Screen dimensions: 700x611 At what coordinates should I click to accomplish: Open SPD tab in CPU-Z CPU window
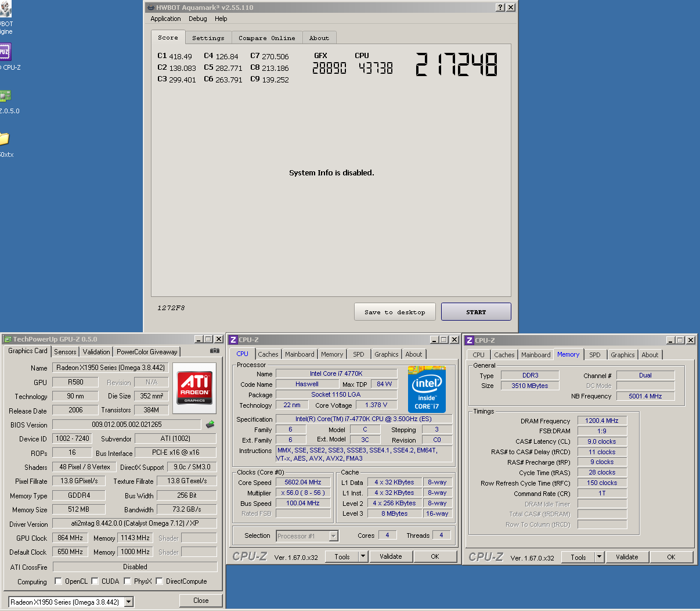(359, 354)
